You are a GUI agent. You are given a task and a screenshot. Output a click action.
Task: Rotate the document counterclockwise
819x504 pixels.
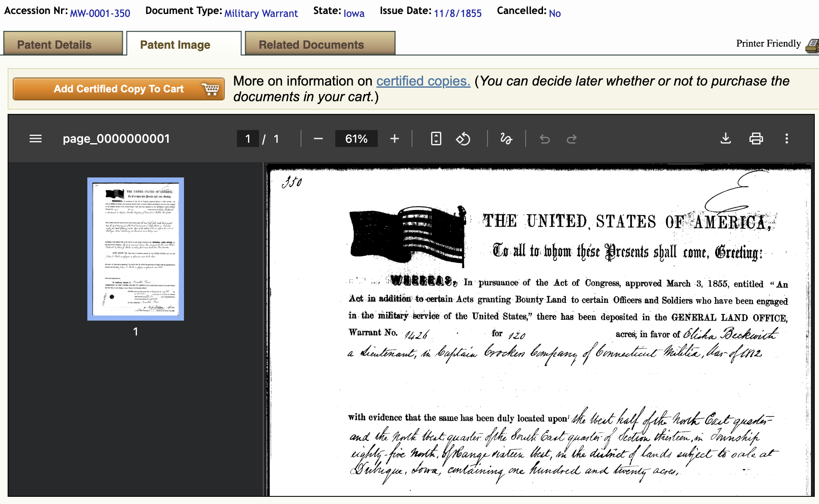click(463, 138)
